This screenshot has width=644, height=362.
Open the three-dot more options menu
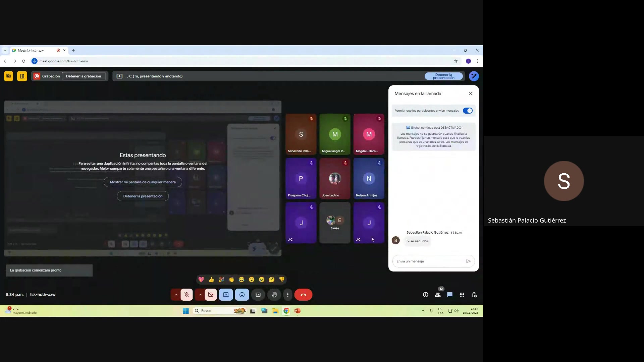coord(287,295)
